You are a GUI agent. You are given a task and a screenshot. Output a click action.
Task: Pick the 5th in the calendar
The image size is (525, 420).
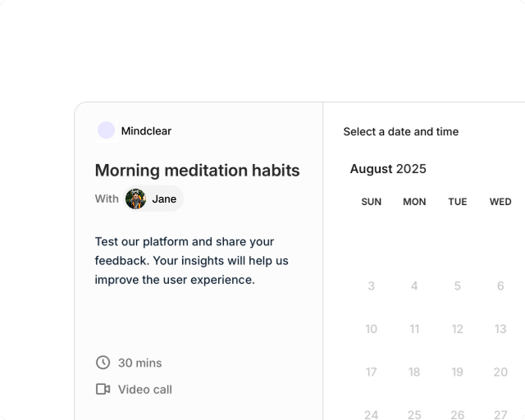click(x=458, y=286)
